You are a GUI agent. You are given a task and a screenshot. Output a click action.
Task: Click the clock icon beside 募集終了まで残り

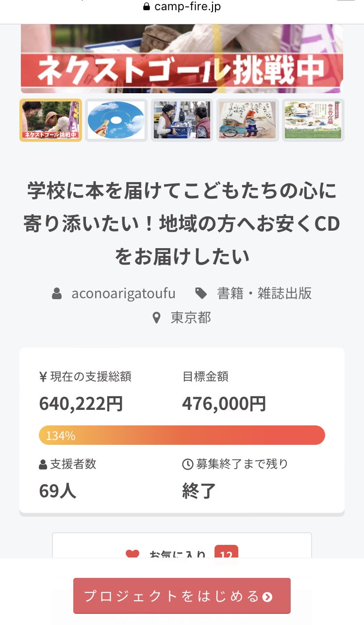(x=187, y=464)
